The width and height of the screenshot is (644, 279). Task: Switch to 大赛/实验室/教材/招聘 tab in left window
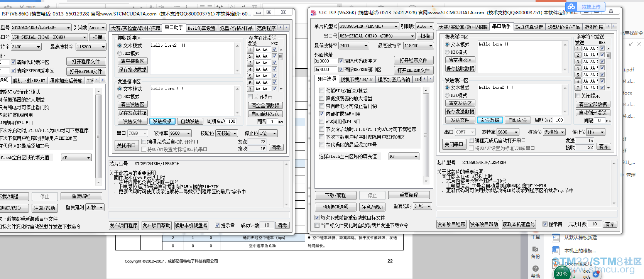click(x=135, y=28)
